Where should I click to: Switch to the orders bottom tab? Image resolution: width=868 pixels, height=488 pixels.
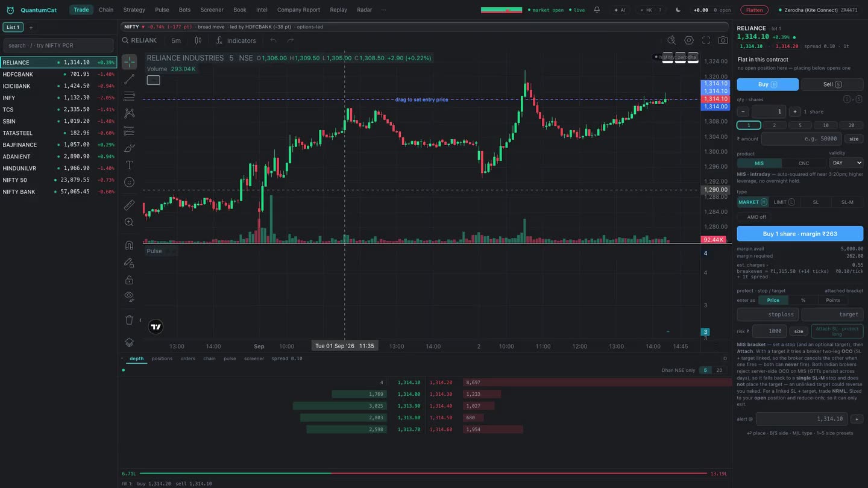pyautogui.click(x=187, y=358)
